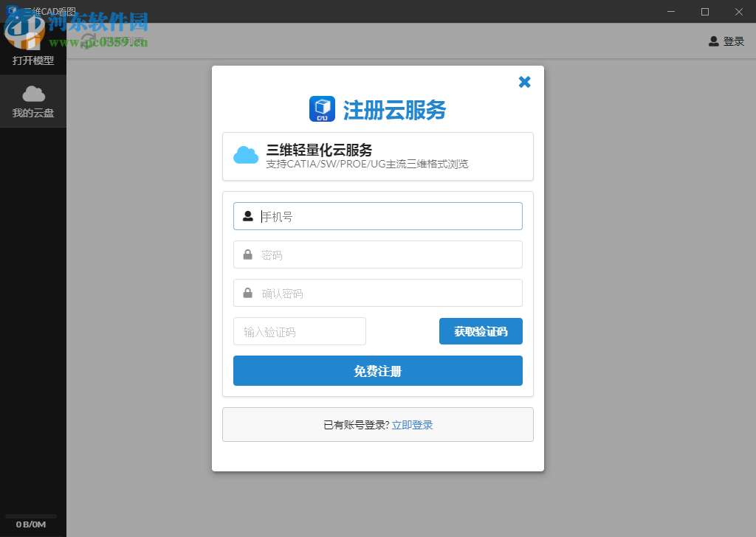Click the 输入验证码 code input box
The width and height of the screenshot is (756, 537).
(299, 331)
